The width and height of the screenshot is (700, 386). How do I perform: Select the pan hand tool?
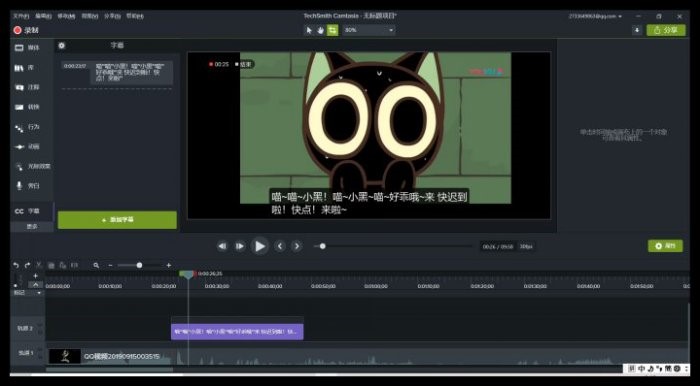(x=321, y=30)
